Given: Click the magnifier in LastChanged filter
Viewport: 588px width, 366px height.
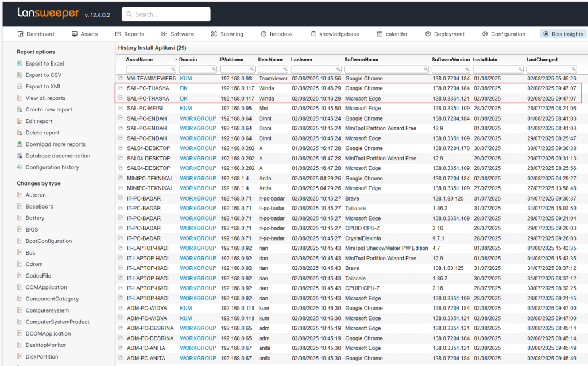Looking at the screenshot, I should coord(574,69).
